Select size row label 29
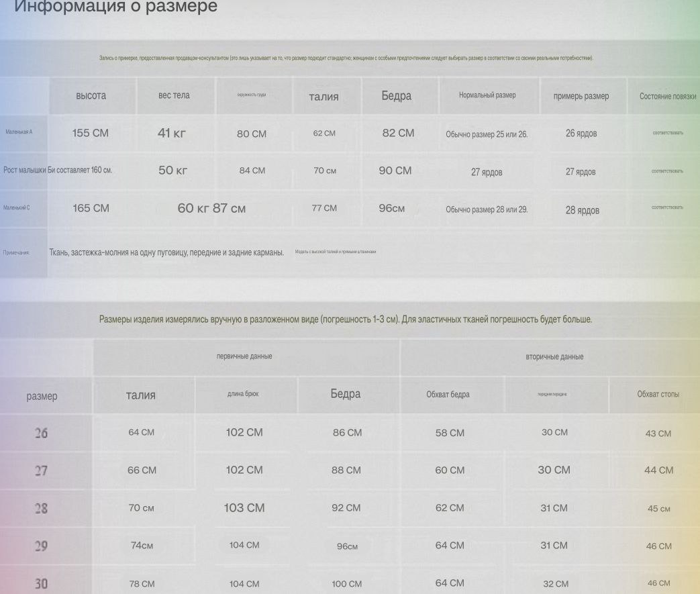Image resolution: width=700 pixels, height=594 pixels. [41, 546]
